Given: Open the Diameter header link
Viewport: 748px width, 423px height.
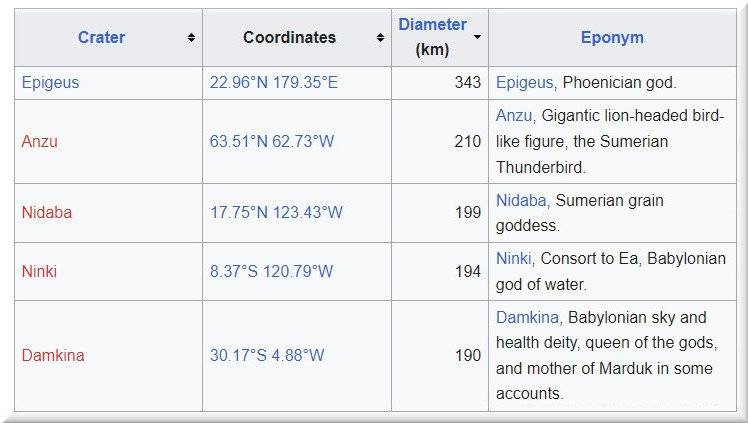Looking at the screenshot, I should click(x=432, y=25).
